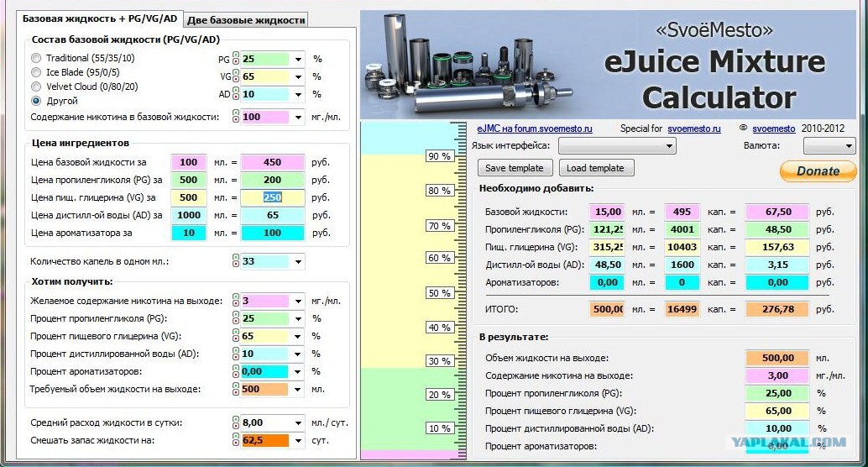
Task: Decrease Процент пропиленгликоля (PG) with red stepper
Action: (236, 322)
